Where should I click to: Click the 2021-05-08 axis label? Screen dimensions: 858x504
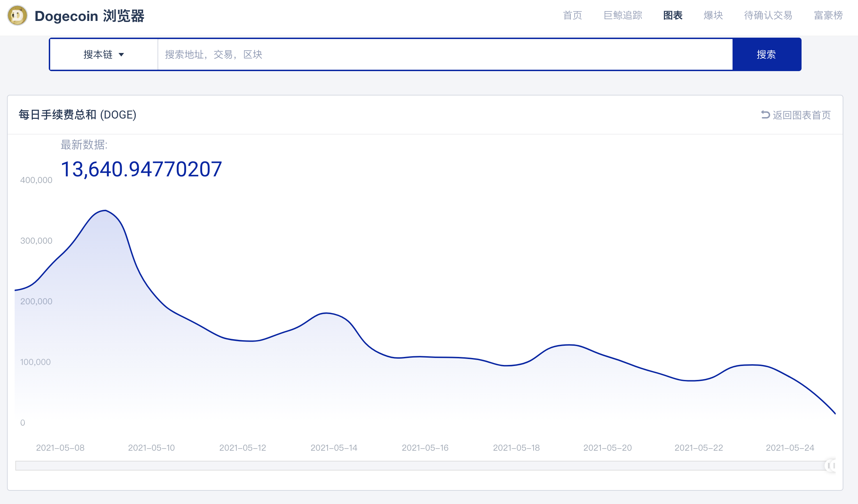[x=60, y=448]
